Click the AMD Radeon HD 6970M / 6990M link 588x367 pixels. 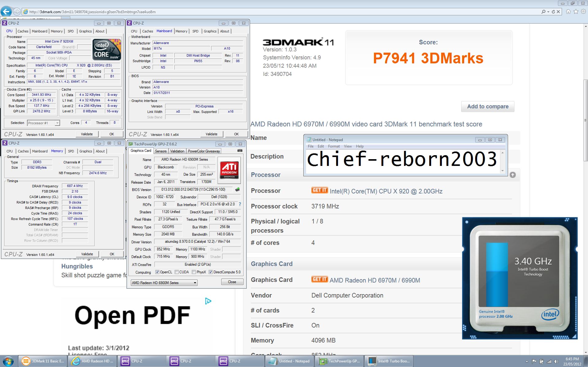point(375,280)
